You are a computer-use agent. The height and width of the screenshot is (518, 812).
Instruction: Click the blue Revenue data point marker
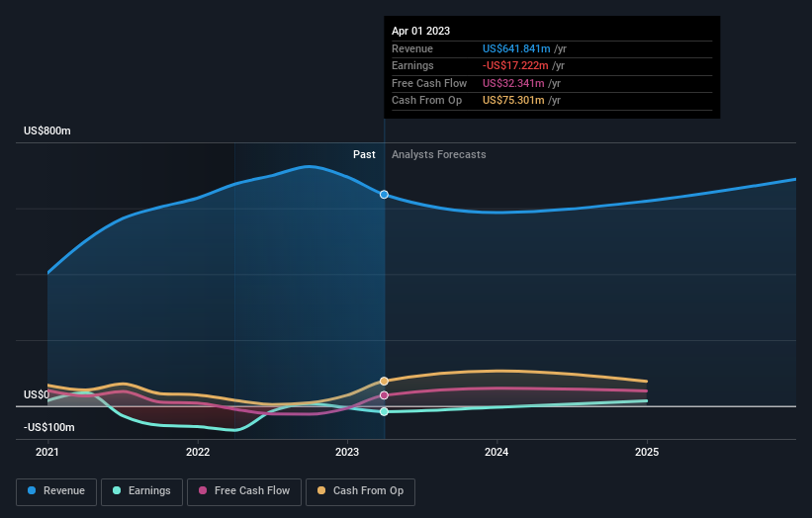point(384,195)
